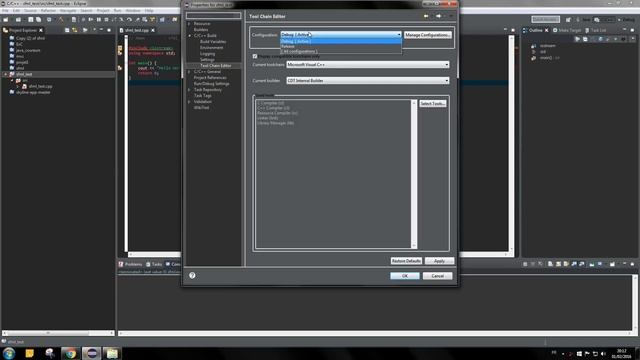Switch to Debug perspective button

click(626, 19)
